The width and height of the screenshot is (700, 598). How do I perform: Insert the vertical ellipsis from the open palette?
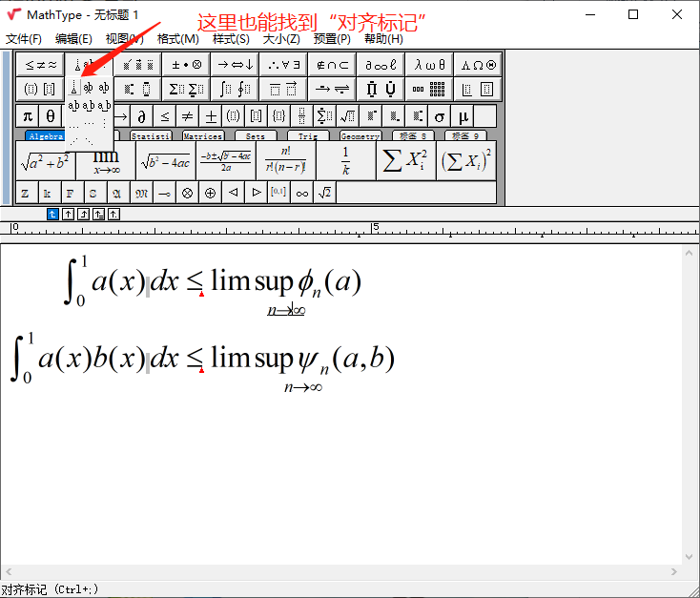pos(104,123)
